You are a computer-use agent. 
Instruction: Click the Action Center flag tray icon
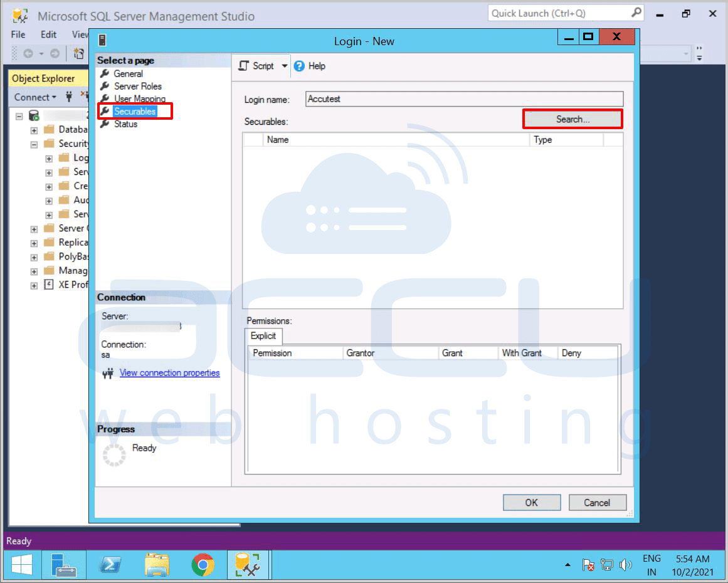click(x=588, y=565)
